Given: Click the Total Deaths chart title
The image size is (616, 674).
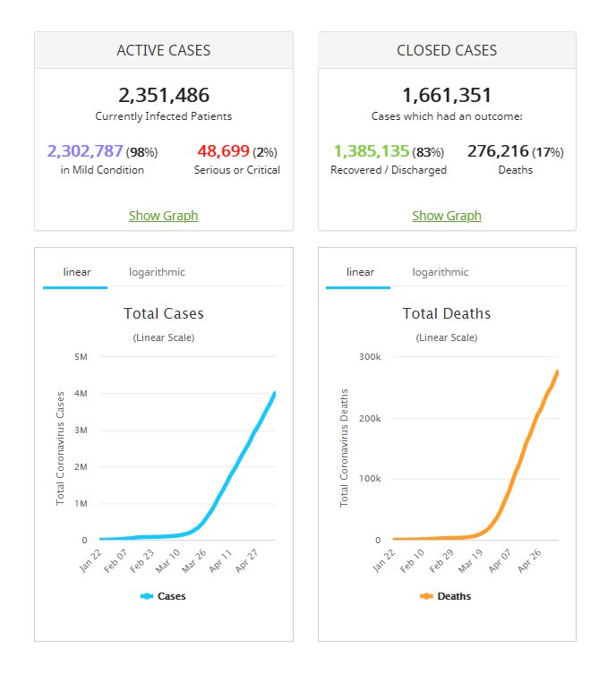Looking at the screenshot, I should [447, 313].
